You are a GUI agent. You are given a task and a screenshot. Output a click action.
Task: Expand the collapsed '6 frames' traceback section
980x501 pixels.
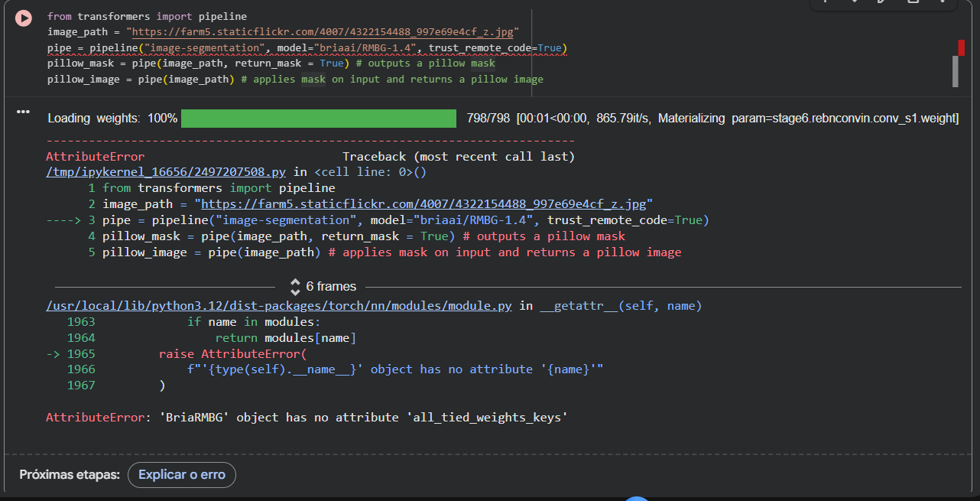coord(323,287)
